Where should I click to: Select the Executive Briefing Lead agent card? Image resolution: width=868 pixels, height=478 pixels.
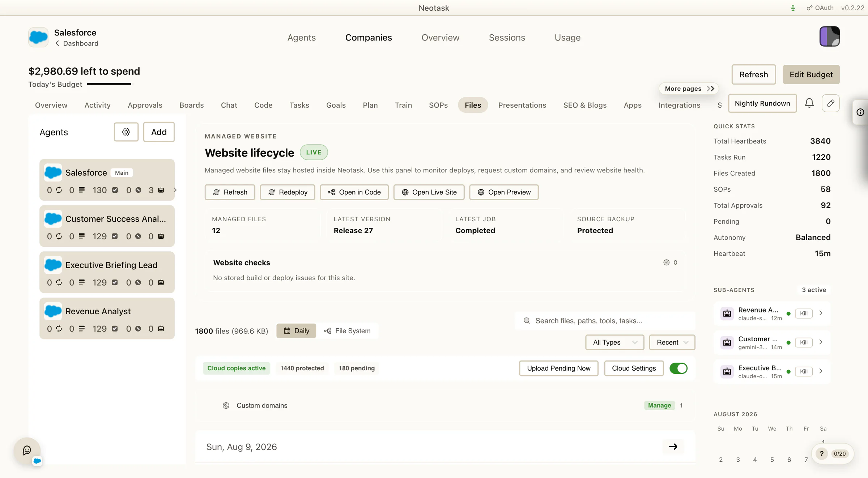pyautogui.click(x=107, y=272)
